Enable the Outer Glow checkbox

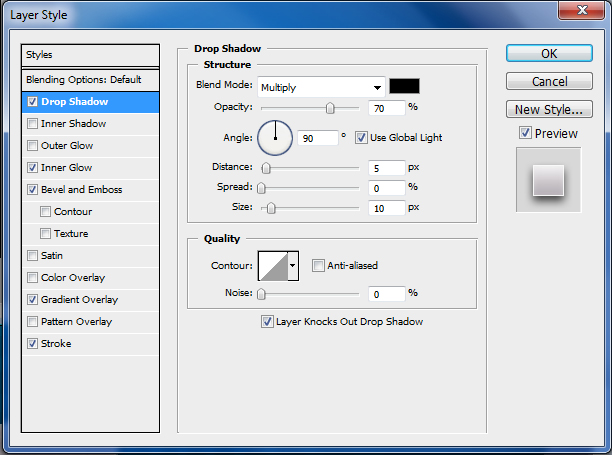click(32, 146)
